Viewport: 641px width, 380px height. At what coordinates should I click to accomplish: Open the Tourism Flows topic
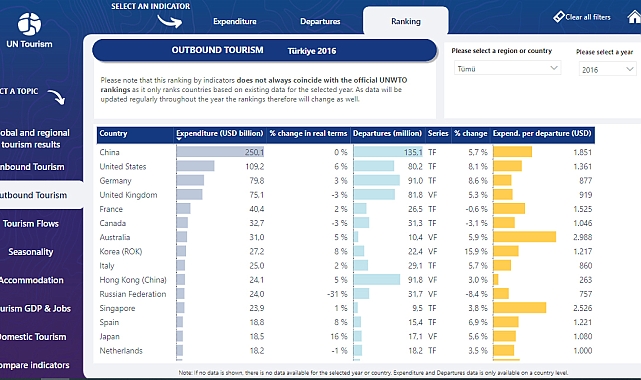pos(31,224)
